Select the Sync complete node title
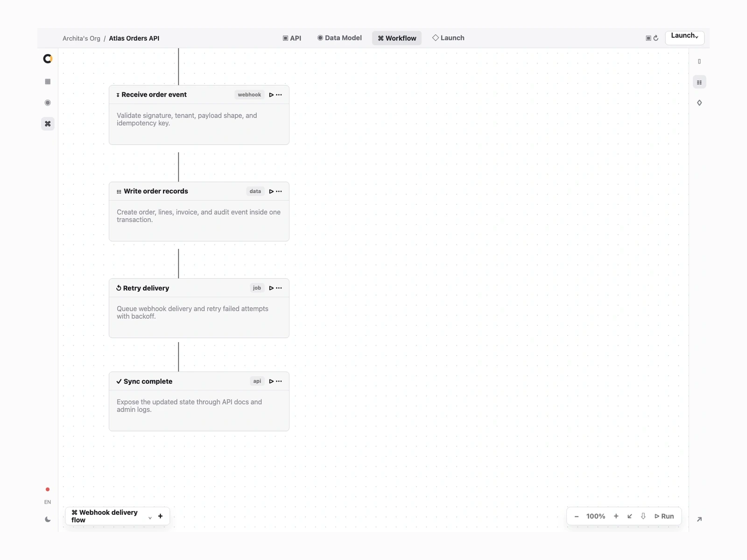The height and width of the screenshot is (560, 747). (x=148, y=381)
